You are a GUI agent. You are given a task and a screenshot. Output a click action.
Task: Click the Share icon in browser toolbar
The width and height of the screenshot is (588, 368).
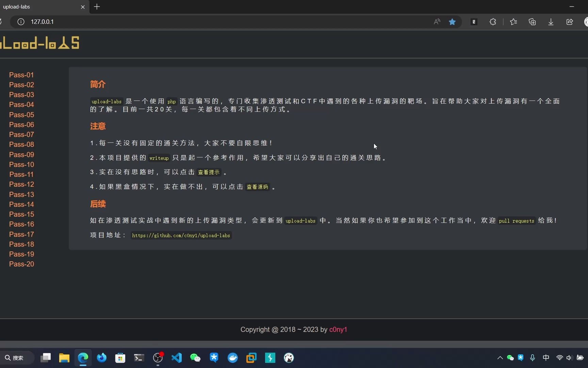point(570,22)
